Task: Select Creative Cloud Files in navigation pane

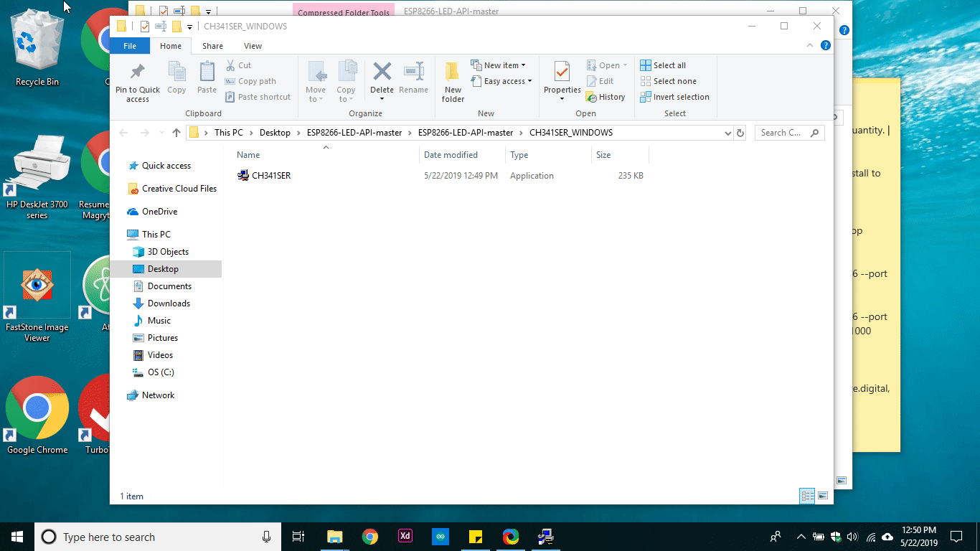Action: tap(179, 189)
